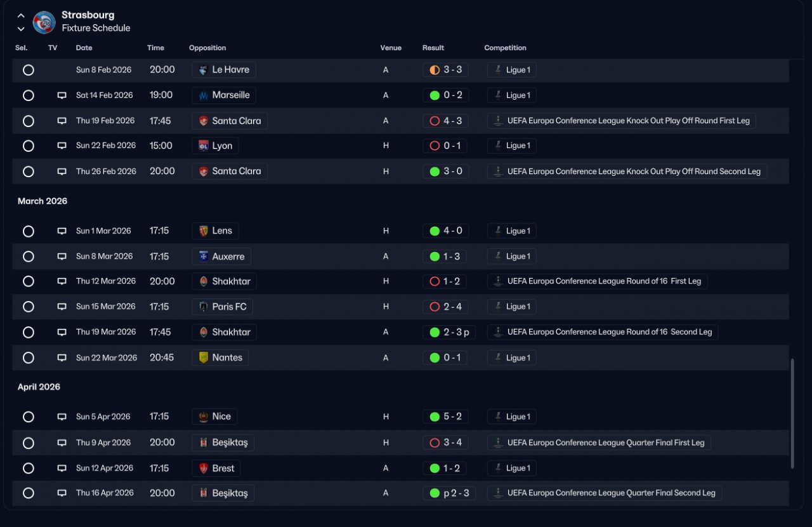Screen dimensions: 812x527
Task: Click the up chevron beside Strasbourg
Action: click(x=21, y=16)
